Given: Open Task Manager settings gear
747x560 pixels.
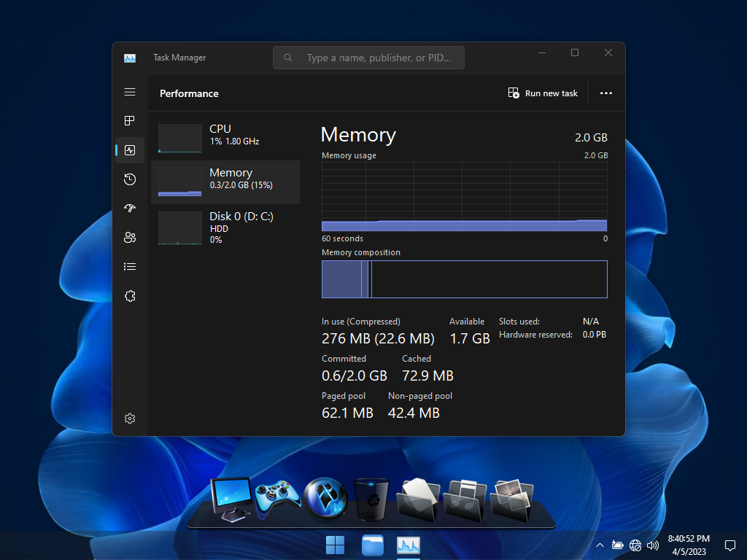Looking at the screenshot, I should point(130,419).
